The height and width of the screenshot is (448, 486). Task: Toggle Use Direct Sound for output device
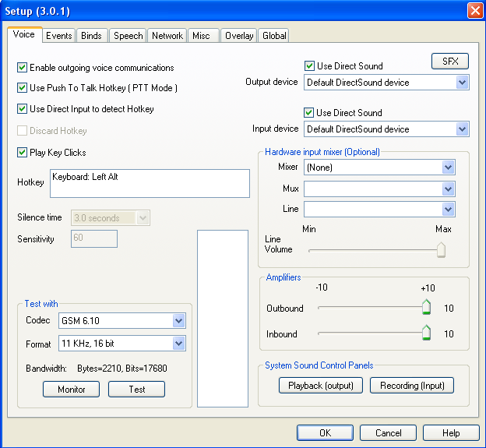coord(309,66)
